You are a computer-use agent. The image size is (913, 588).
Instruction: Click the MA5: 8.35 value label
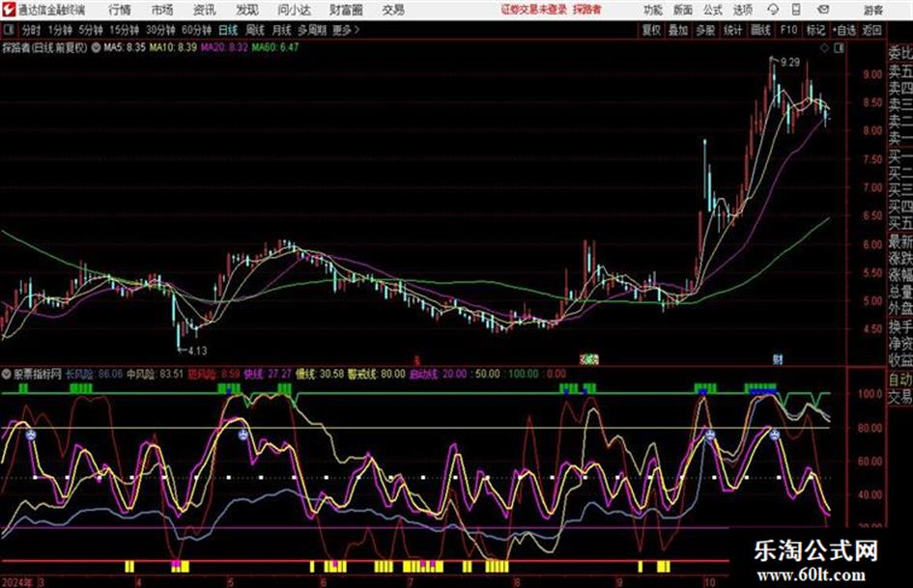[x=125, y=47]
